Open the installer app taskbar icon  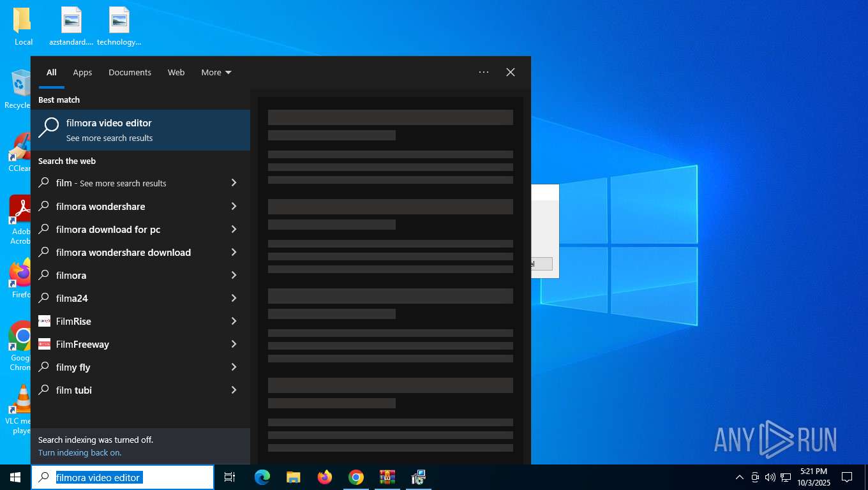419,477
